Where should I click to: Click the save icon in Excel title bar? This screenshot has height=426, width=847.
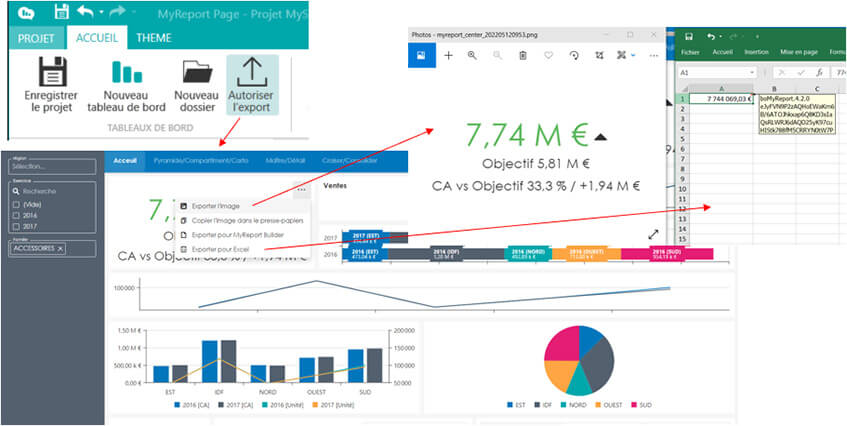(689, 37)
